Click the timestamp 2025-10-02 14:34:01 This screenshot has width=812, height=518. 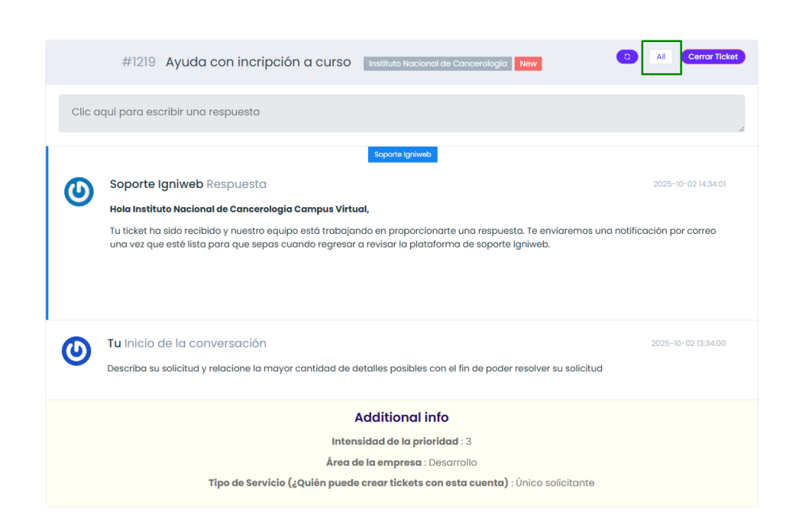(688, 184)
